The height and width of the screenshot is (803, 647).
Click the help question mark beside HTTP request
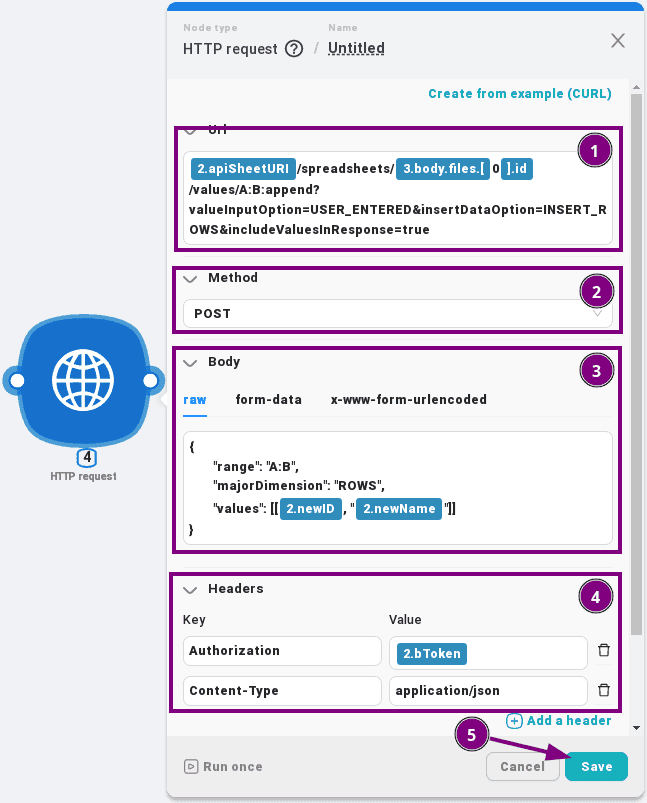click(x=294, y=49)
